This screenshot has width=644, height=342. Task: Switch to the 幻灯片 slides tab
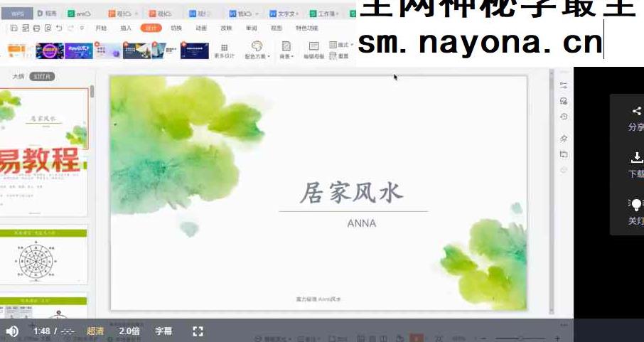coord(42,77)
